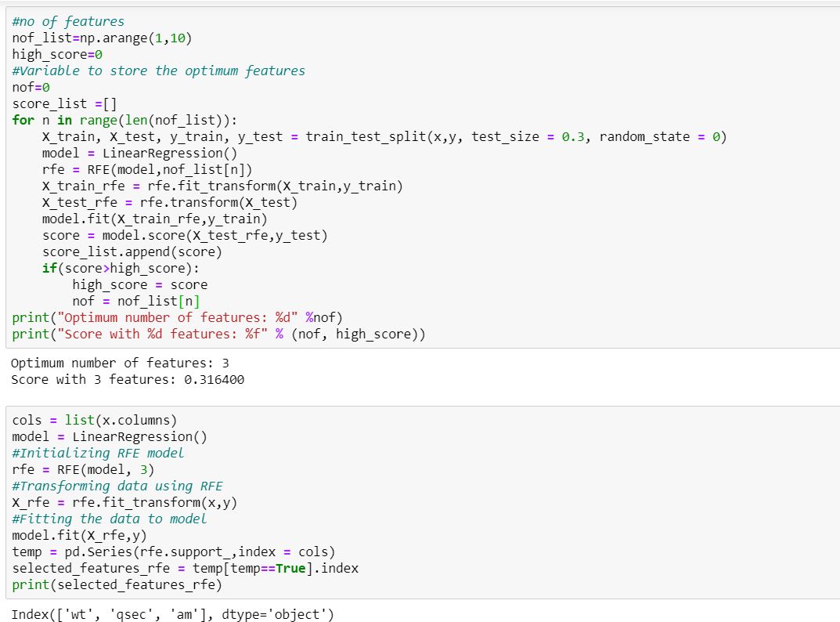Click 'model = LinearRegression()' in the second cell

pos(110,436)
